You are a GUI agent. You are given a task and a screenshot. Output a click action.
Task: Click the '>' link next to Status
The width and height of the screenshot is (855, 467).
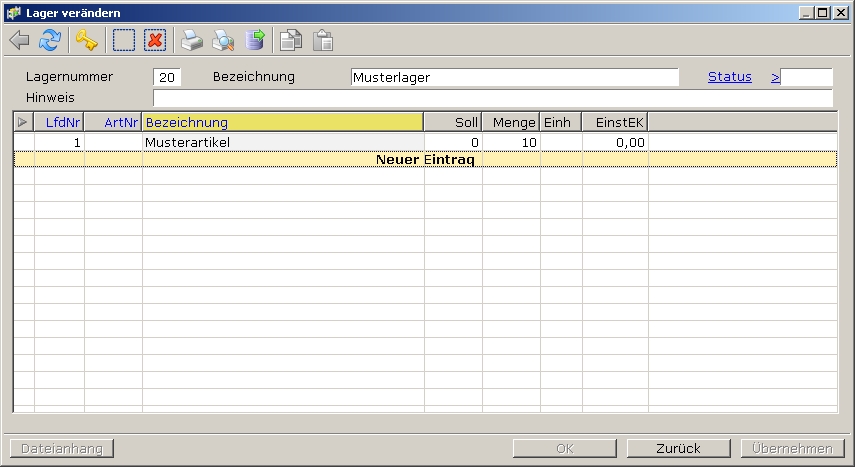[775, 77]
